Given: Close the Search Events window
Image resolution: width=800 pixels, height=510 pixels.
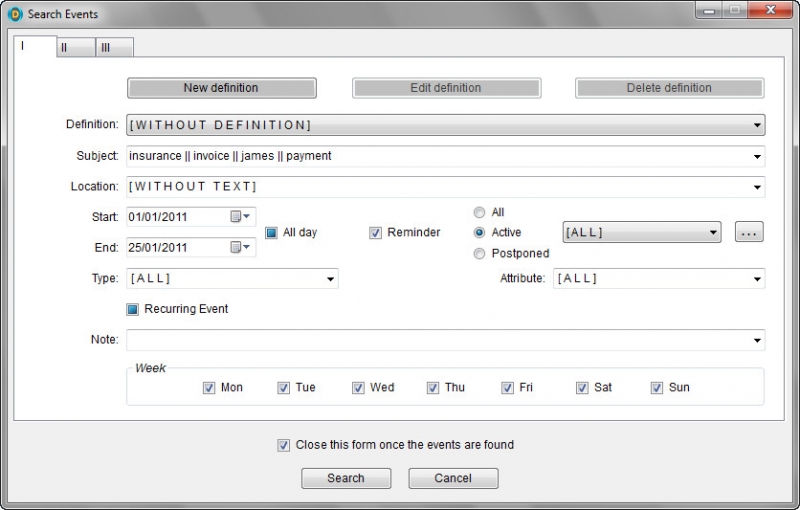Looking at the screenshot, I should coord(771,10).
